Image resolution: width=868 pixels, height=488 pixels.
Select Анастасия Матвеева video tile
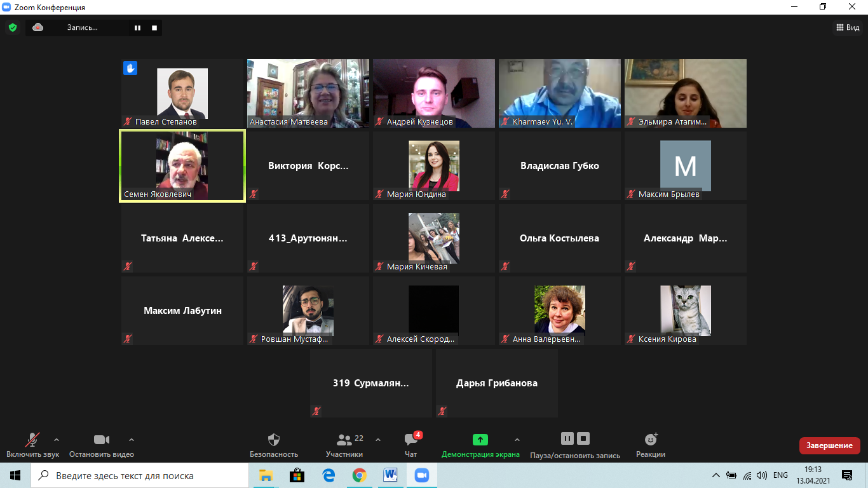coord(308,93)
